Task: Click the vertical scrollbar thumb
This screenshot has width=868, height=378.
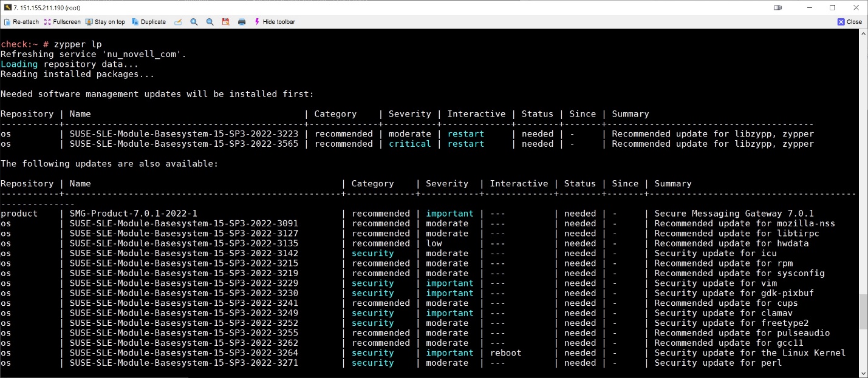Action: point(863,309)
